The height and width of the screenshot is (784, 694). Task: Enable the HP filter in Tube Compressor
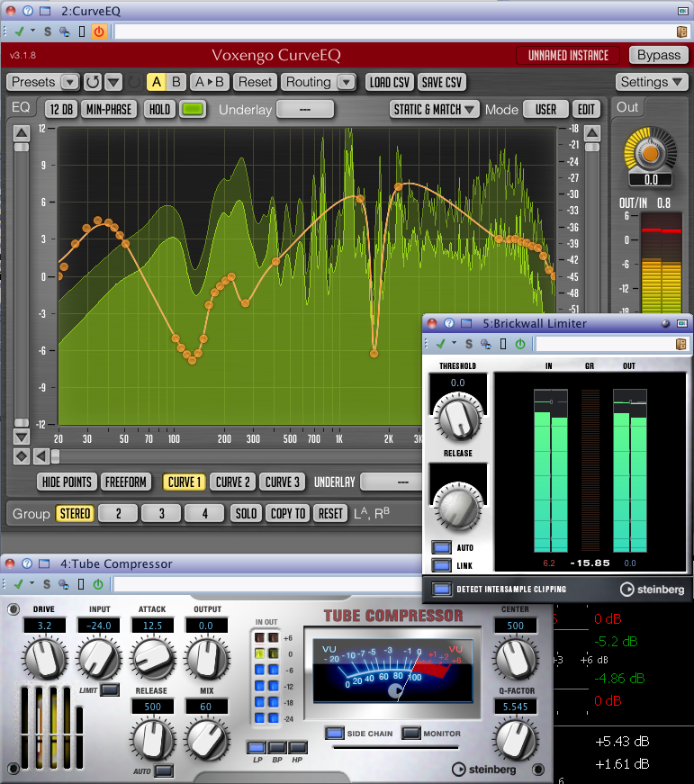click(298, 748)
